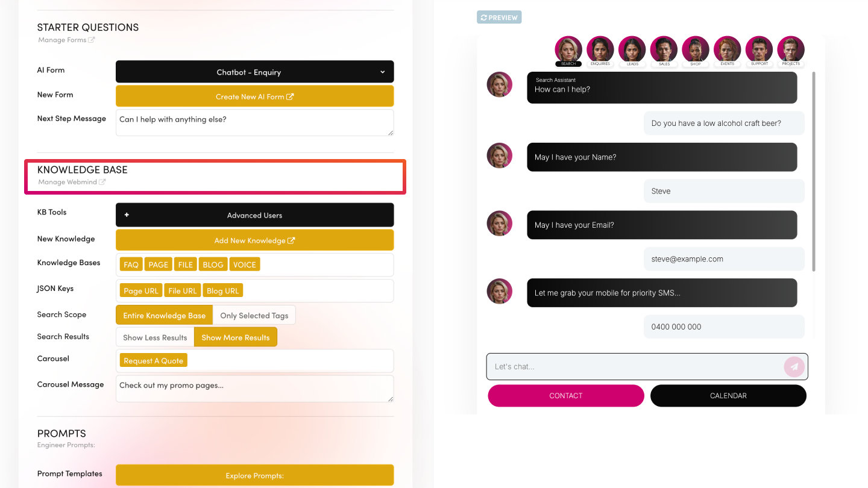Click the Request A Quote carousel tag
Image resolution: width=868 pixels, height=488 pixels.
point(153,360)
